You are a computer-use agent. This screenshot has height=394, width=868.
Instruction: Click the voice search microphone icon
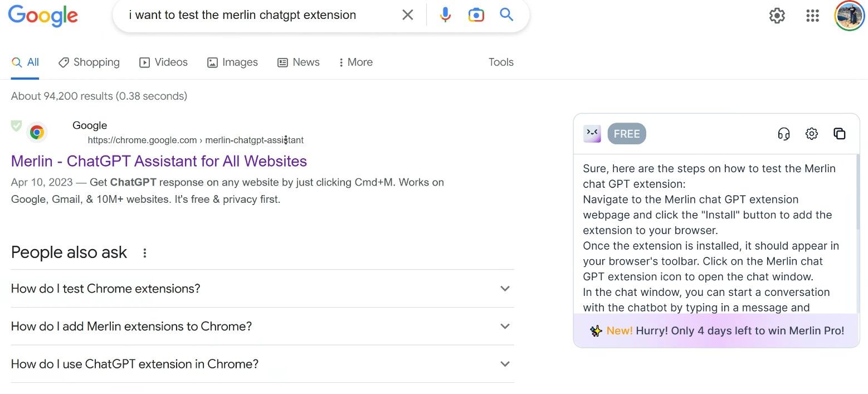[x=445, y=15]
